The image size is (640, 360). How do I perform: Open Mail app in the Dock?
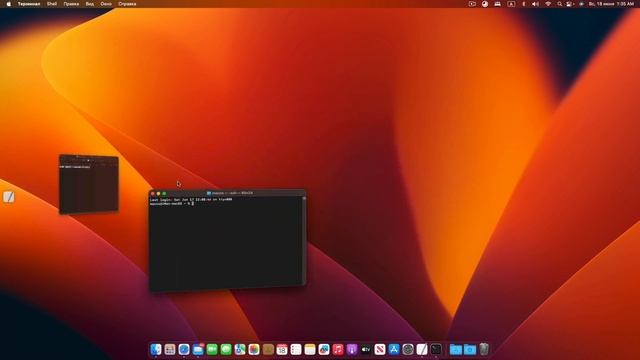click(x=198, y=349)
